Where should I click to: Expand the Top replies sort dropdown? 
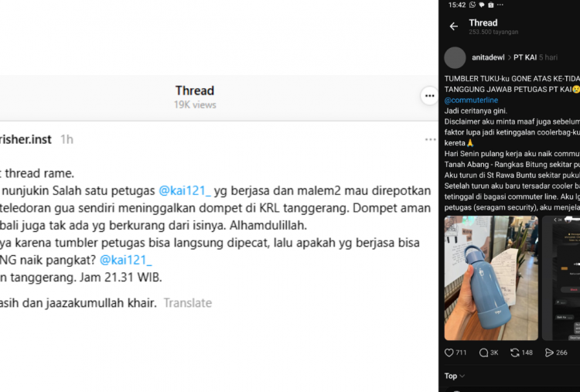coord(454,376)
